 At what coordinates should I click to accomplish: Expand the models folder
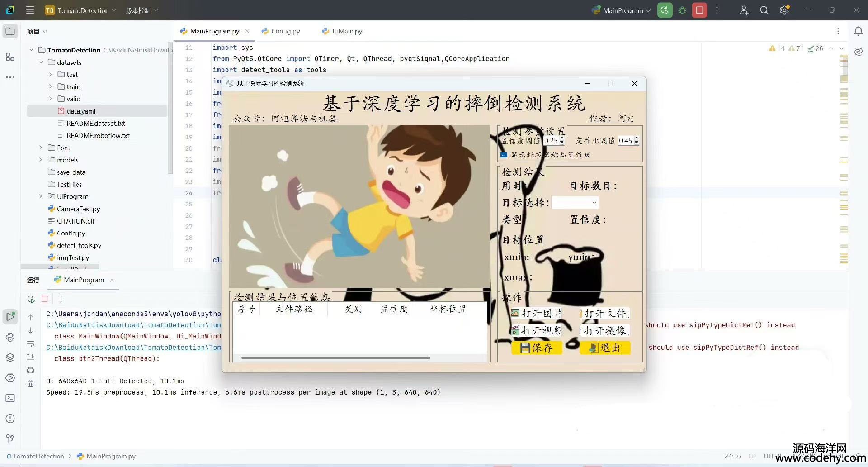tap(41, 160)
